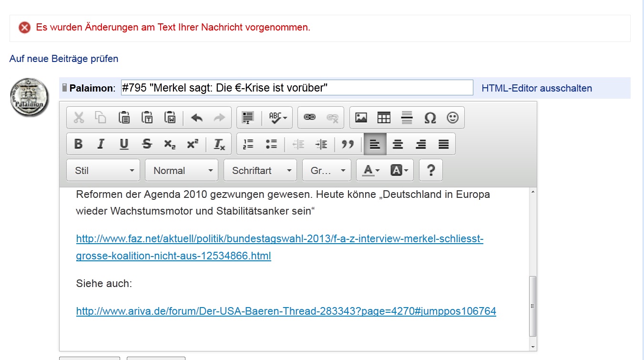644x360 pixels.
Task: Open the smiley emoticon picker
Action: pyautogui.click(x=452, y=118)
